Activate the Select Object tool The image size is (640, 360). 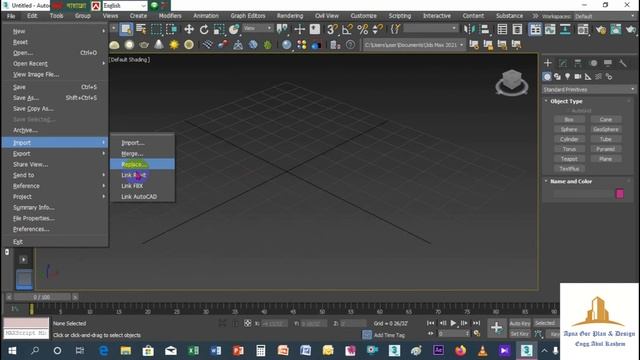point(127,29)
